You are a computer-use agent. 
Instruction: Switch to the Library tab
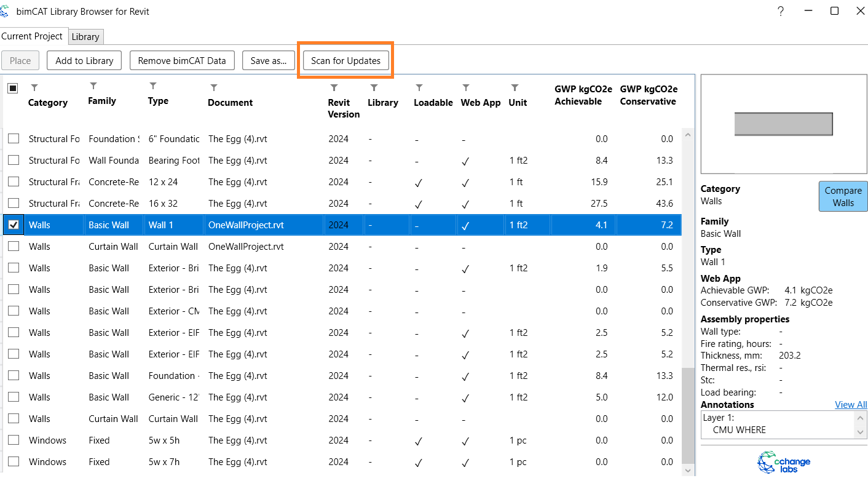(85, 37)
